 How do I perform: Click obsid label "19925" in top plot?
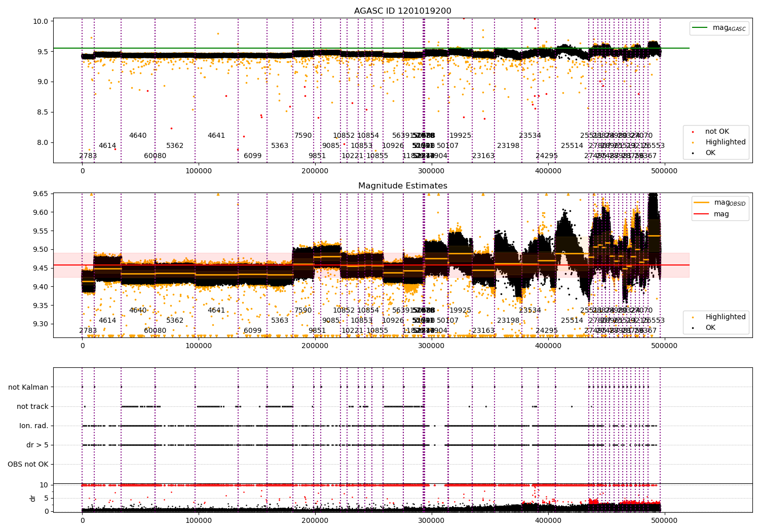(x=461, y=136)
